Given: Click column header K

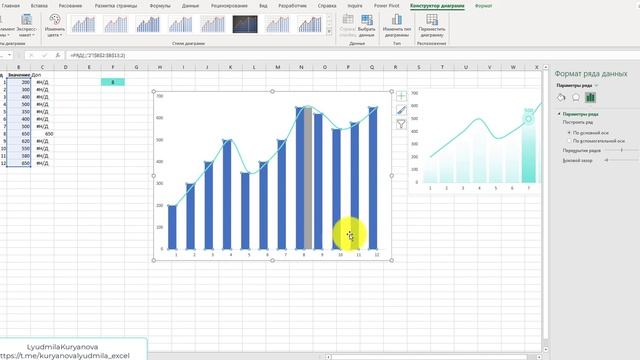Looking at the screenshot, I should tap(231, 67).
